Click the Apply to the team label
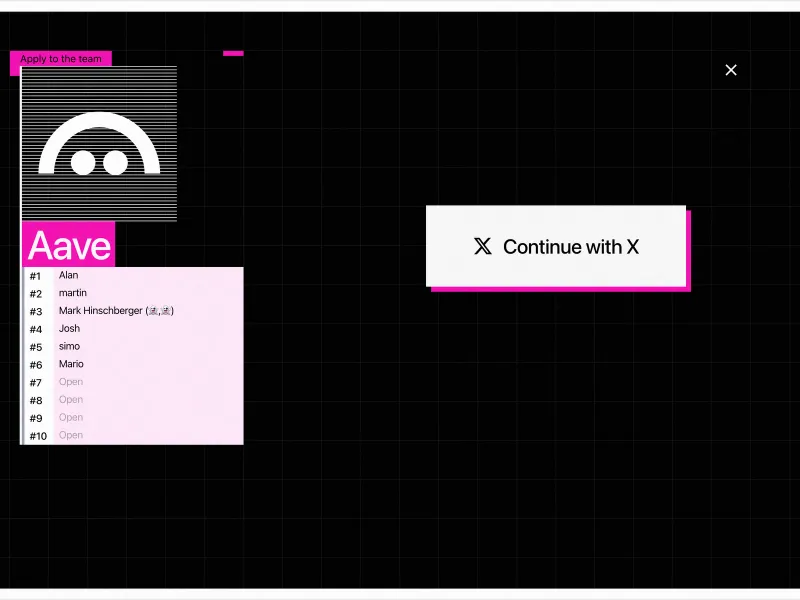Image resolution: width=800 pixels, height=600 pixels. tap(61, 59)
